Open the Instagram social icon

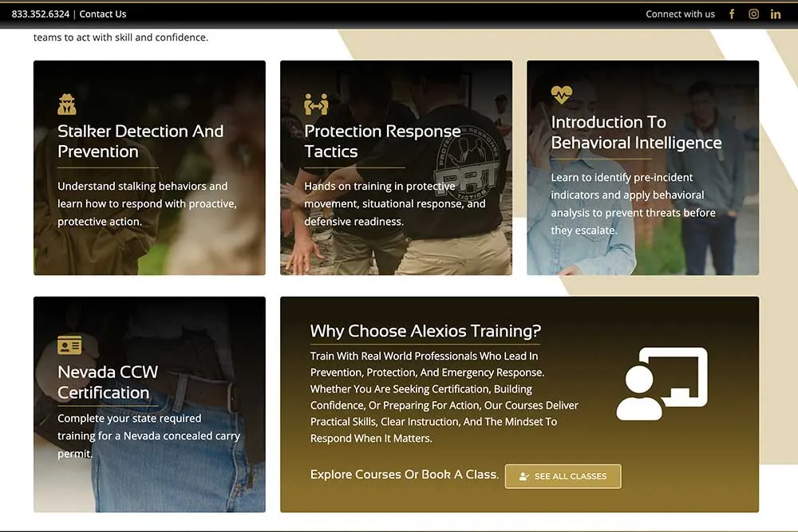pos(754,14)
